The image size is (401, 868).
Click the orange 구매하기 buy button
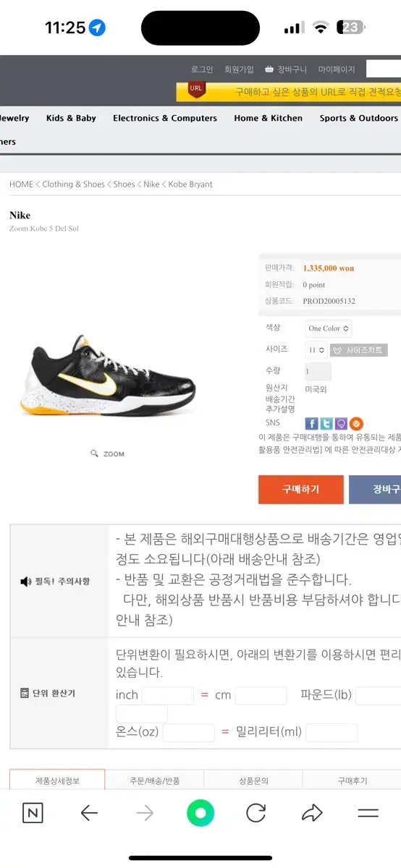pos(301,490)
